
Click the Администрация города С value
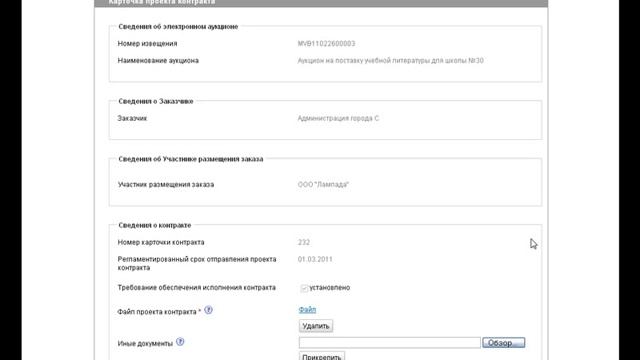click(338, 118)
